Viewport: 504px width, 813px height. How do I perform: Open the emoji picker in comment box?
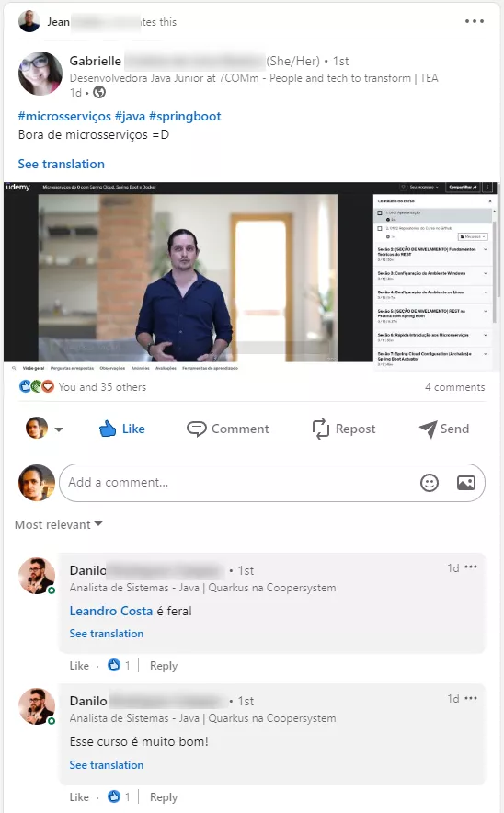(430, 483)
